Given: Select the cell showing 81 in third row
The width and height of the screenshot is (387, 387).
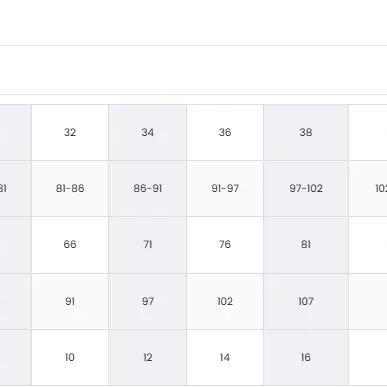Looking at the screenshot, I should click(306, 245).
